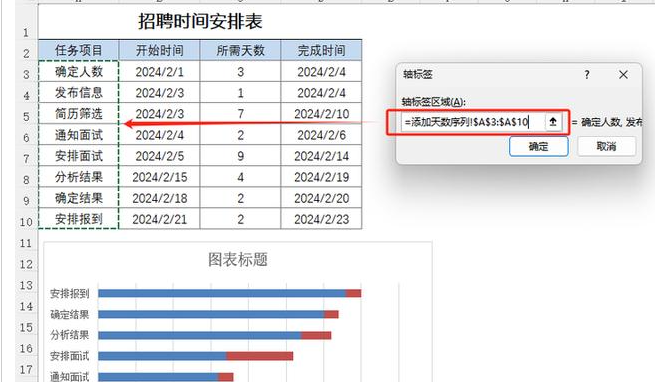Click the chart title 图表标题
The image size is (670, 382).
tap(238, 259)
